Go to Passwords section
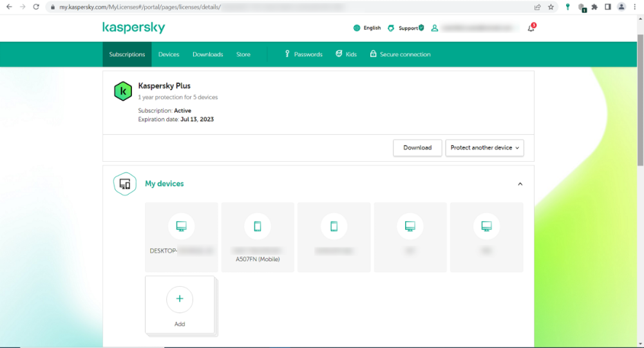644x348 pixels. [x=308, y=54]
